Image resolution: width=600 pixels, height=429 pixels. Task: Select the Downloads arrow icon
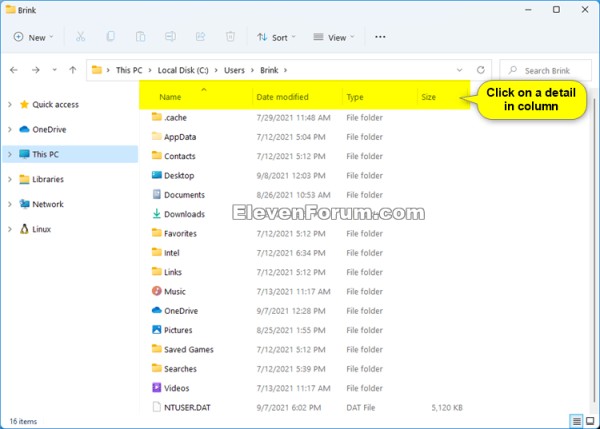point(157,214)
